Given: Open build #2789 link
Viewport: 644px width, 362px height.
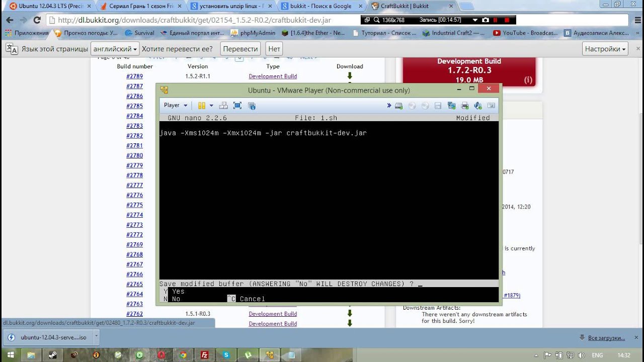Looking at the screenshot, I should tap(134, 76).
